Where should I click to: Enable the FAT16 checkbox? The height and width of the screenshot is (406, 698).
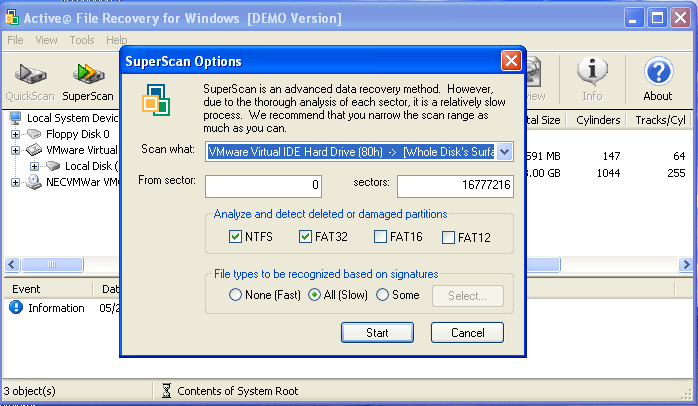coord(380,236)
